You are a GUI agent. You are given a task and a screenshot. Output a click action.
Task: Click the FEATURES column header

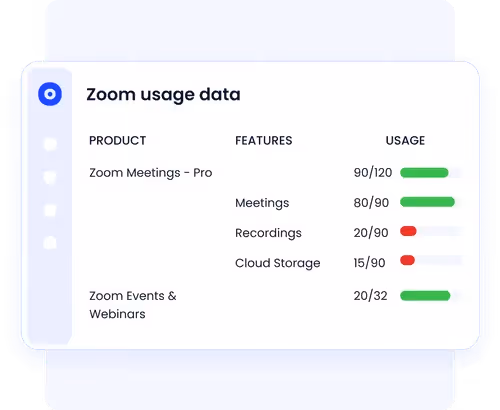264,141
